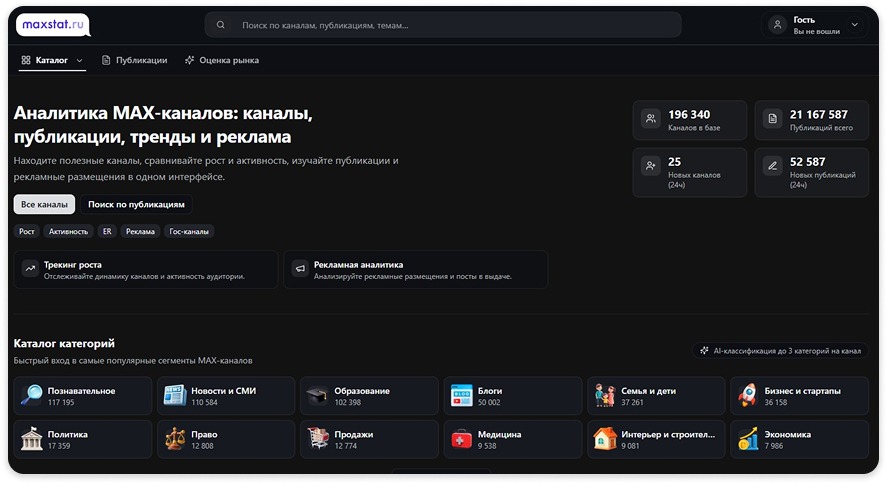Click the guest user avatar icon

click(778, 25)
